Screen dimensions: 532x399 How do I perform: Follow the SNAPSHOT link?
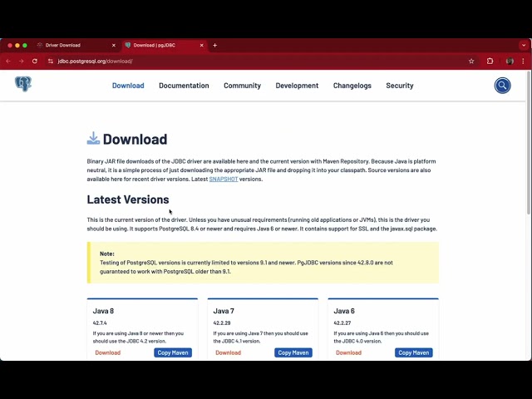(x=224, y=180)
